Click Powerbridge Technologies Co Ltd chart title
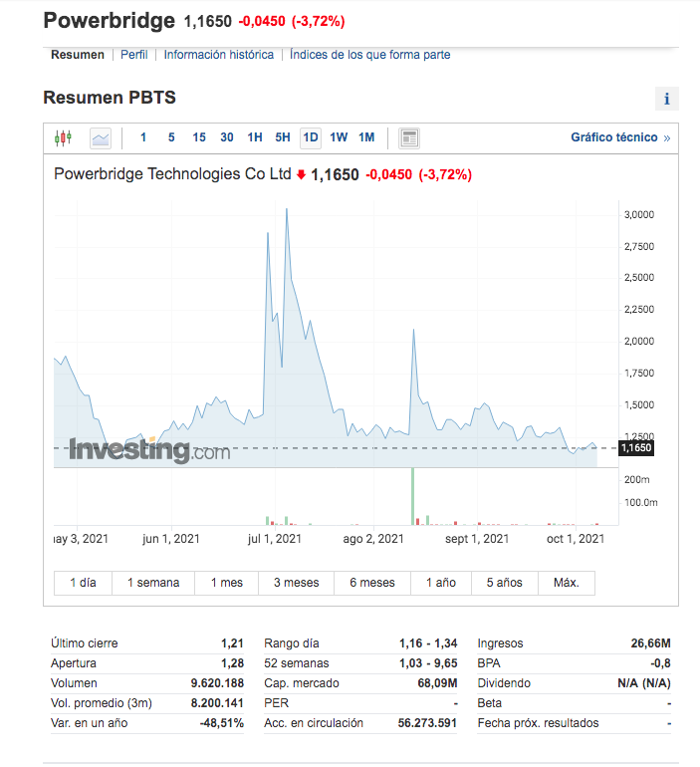 (x=172, y=174)
